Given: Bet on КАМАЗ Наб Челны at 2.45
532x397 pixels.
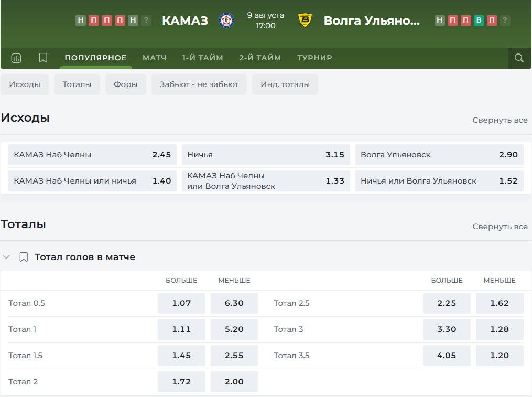Looking at the screenshot, I should pos(92,155).
